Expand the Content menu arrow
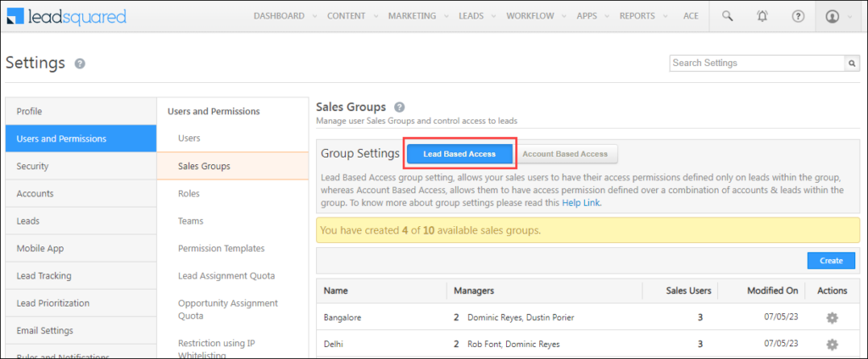 pyautogui.click(x=376, y=17)
